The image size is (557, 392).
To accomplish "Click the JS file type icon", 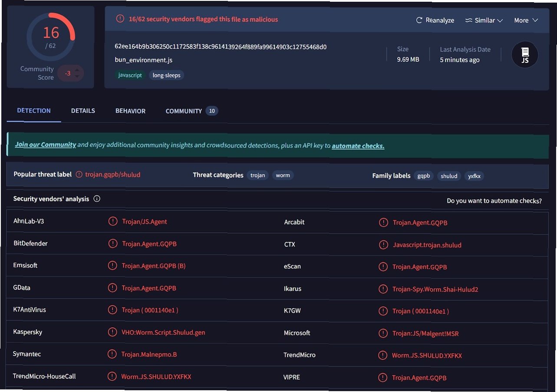I will click(x=525, y=55).
